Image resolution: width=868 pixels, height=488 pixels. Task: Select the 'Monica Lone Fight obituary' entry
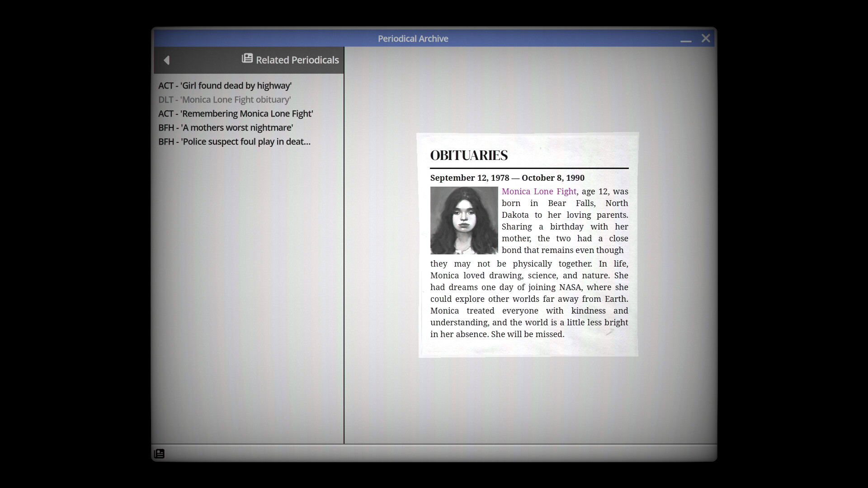(224, 99)
